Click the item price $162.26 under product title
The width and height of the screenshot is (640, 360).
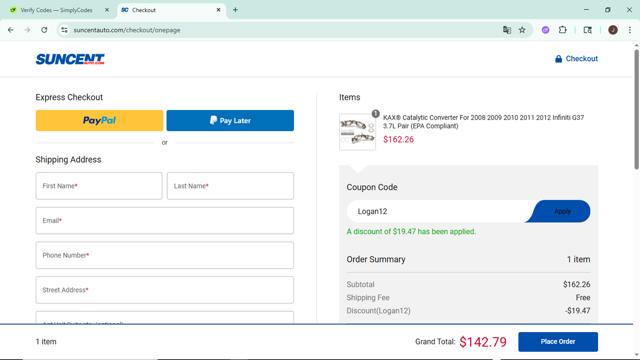[398, 140]
